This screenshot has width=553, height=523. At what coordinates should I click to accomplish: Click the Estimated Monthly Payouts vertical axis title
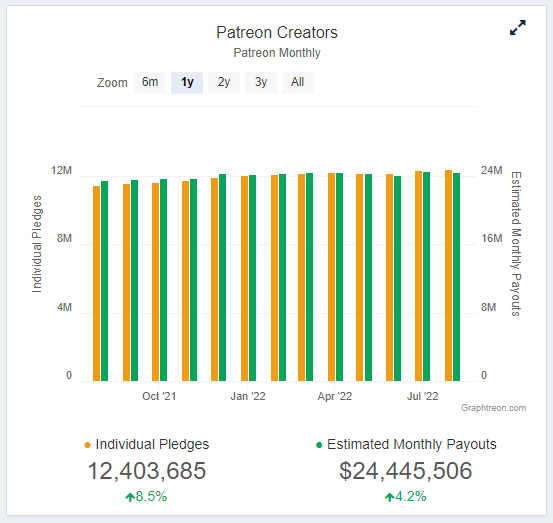coord(516,244)
